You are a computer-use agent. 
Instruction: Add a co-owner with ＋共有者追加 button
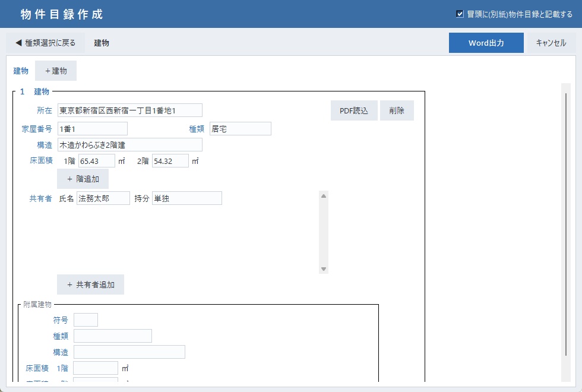90,284
